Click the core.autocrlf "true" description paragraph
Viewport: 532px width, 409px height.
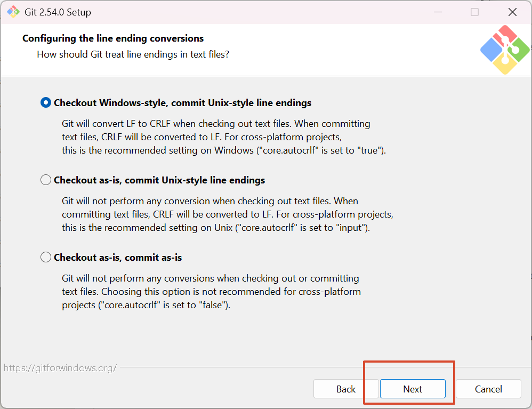pyautogui.click(x=223, y=137)
